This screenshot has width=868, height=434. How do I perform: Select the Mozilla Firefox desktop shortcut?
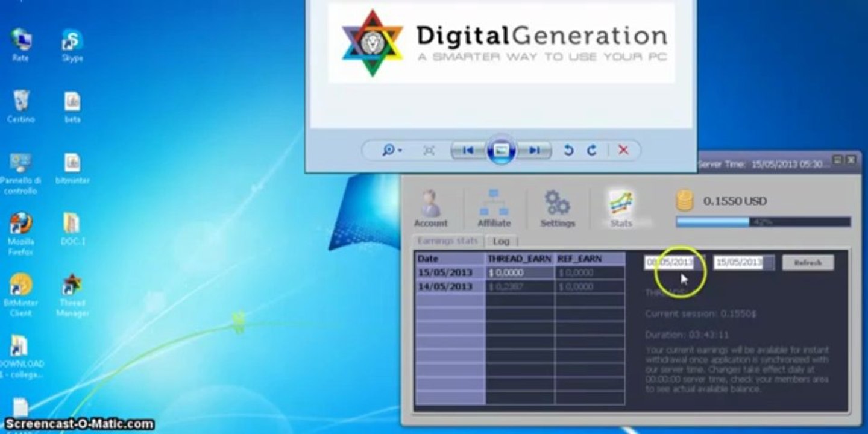[20, 234]
